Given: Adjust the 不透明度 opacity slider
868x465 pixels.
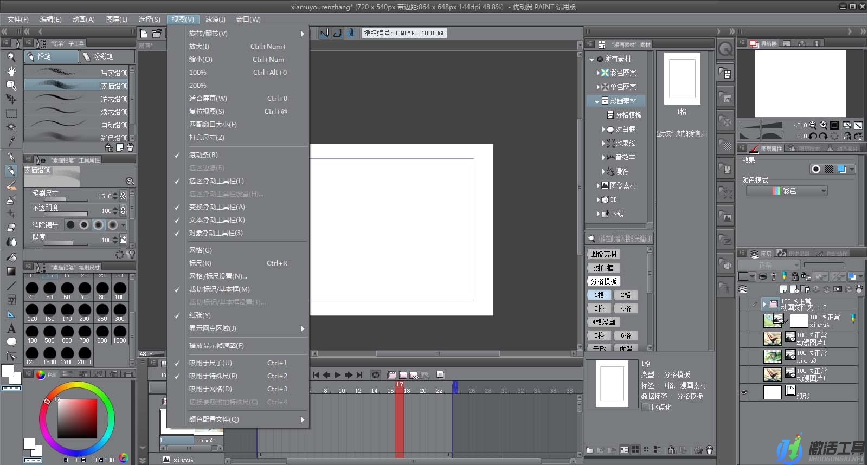Looking at the screenshot, I should tap(66, 214).
